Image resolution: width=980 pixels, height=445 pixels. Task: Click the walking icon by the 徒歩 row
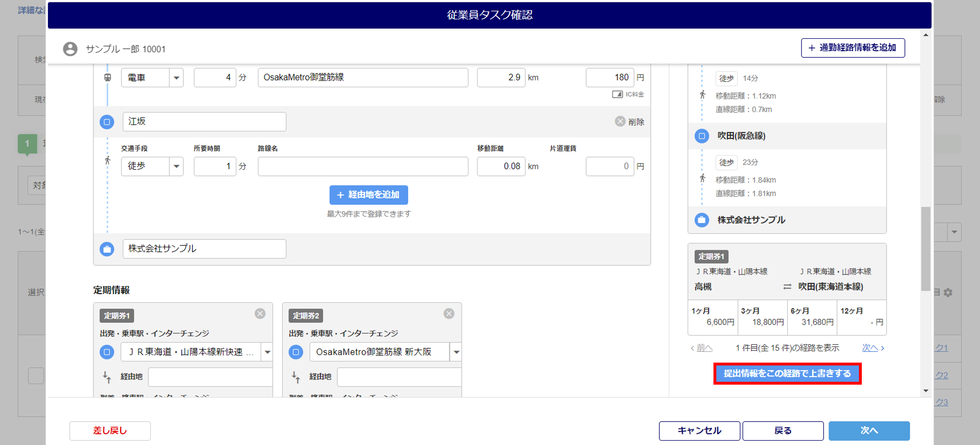(x=108, y=160)
